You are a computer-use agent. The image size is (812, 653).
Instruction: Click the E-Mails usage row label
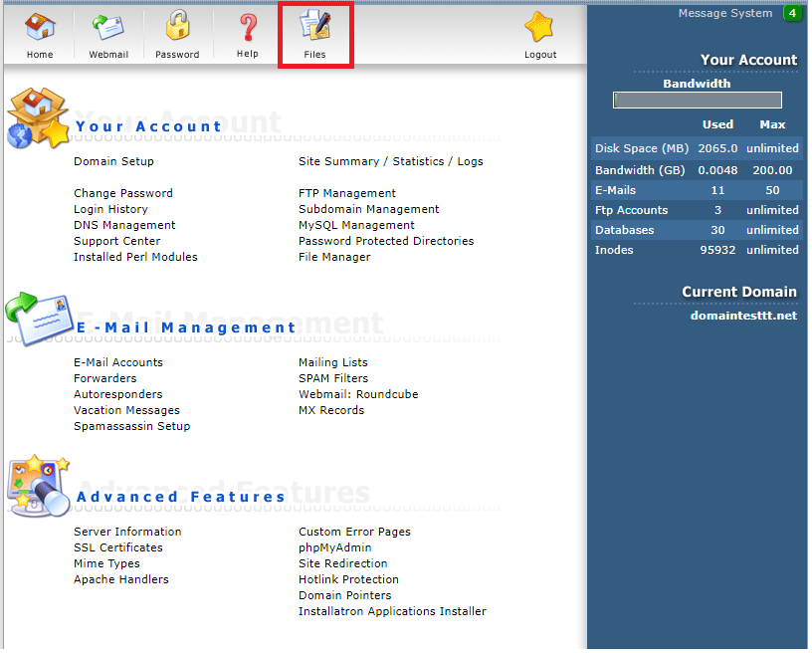pos(616,191)
